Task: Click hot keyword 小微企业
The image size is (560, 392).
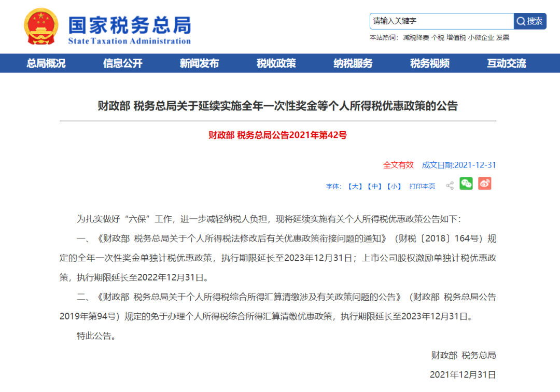Action: coord(481,38)
